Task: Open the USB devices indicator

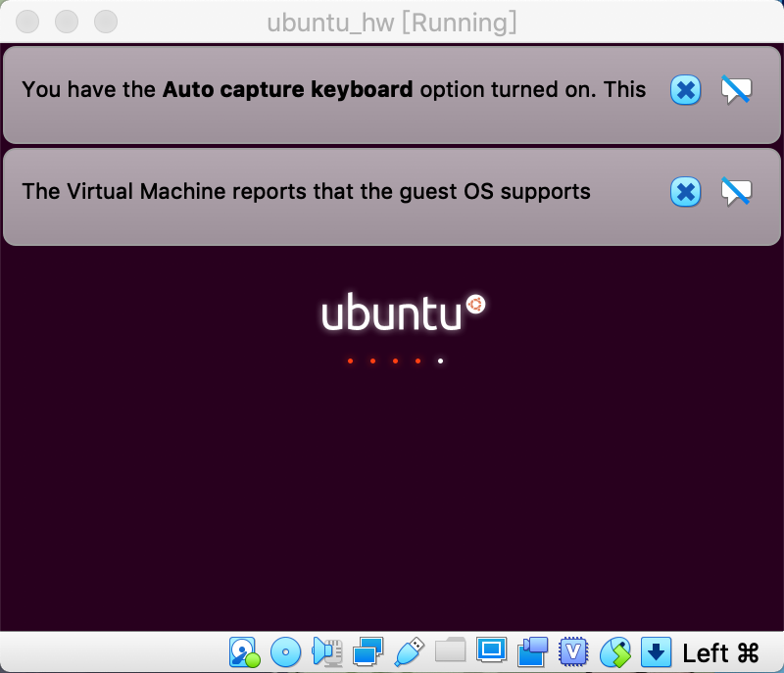Action: point(409,652)
